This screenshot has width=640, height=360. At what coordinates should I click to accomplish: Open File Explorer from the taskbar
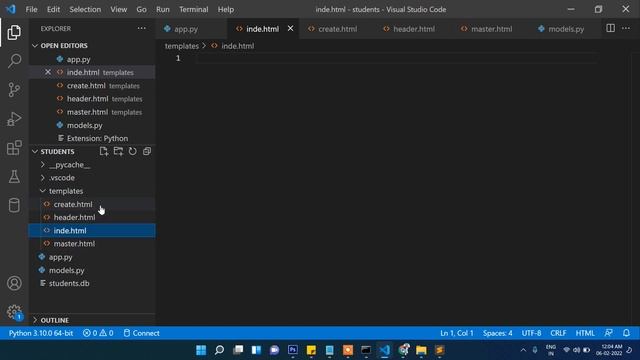tap(421, 350)
